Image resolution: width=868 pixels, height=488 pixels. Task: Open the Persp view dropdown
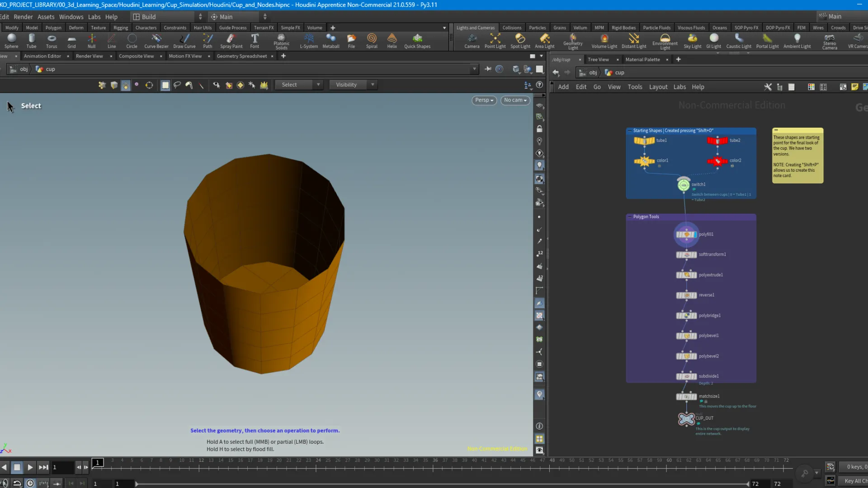click(484, 100)
